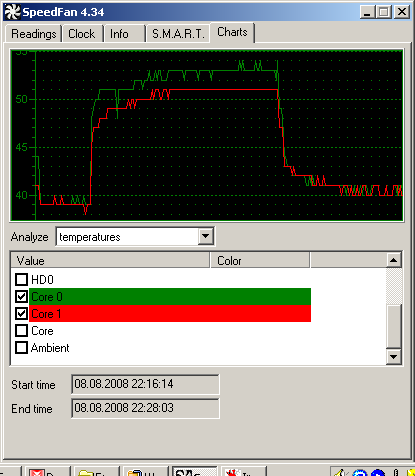
Task: Open the Clock tab
Action: coord(82,34)
